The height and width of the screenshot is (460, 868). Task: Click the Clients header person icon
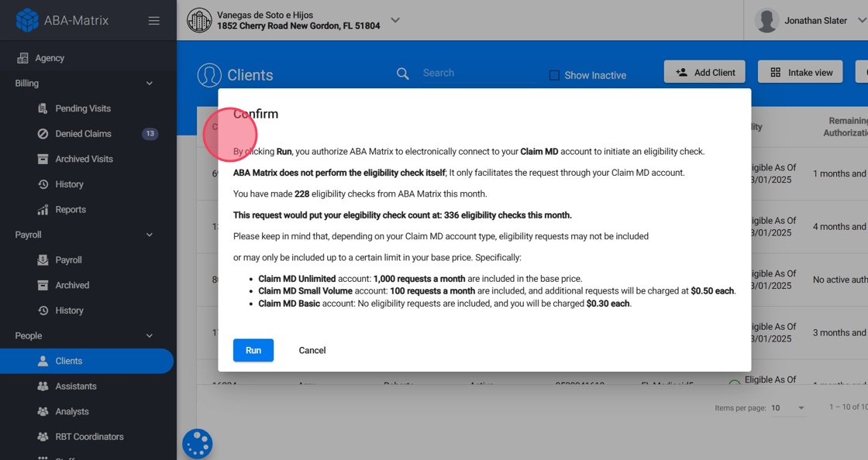point(209,75)
